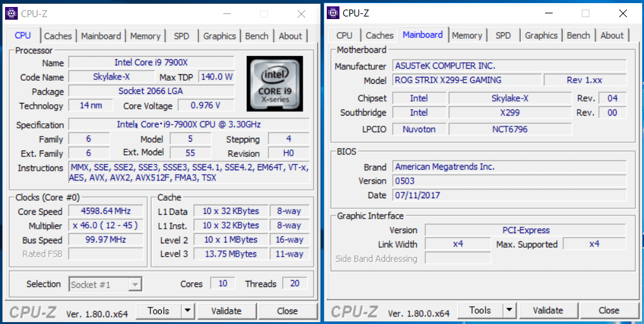Image resolution: width=644 pixels, height=324 pixels.
Task: Minimize the left CPU-Z window
Action: [227, 14]
